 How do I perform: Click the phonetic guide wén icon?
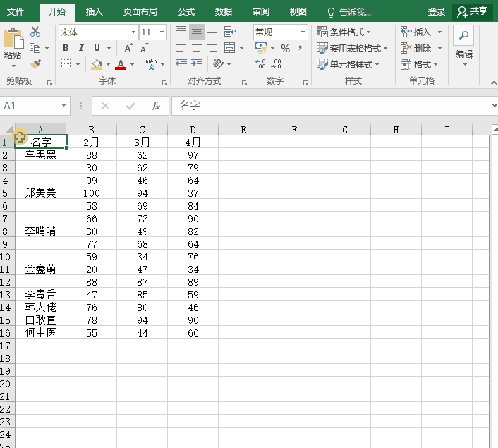[151, 64]
